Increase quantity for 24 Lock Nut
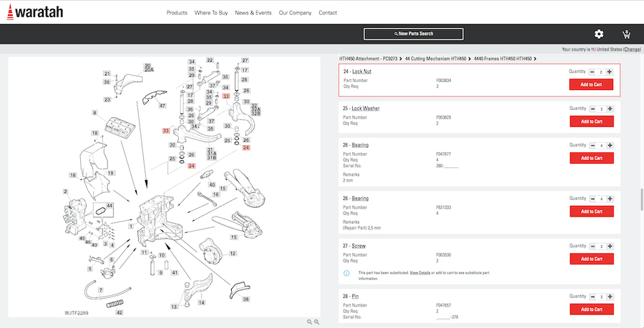 (610, 71)
